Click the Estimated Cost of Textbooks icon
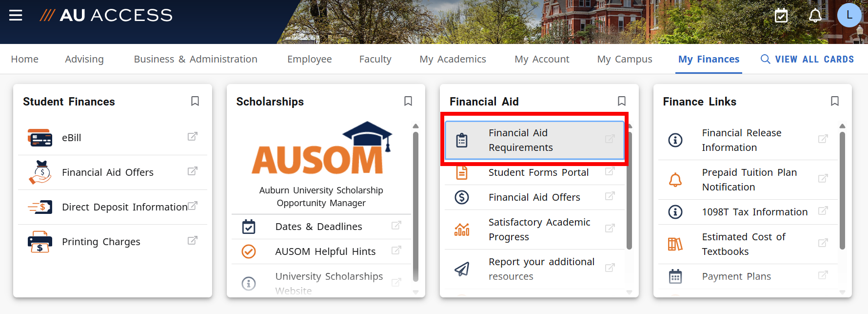 coord(676,244)
